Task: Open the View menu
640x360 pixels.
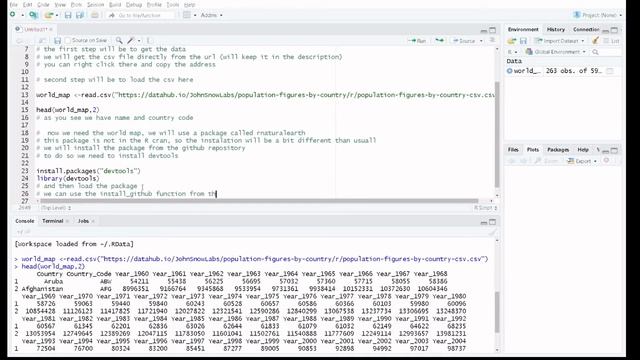Action: [60, 4]
